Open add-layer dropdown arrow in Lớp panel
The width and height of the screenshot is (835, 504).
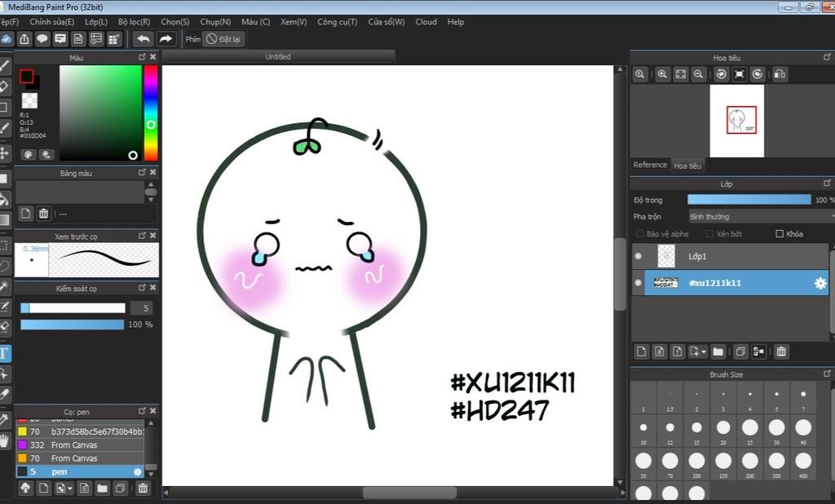[x=704, y=352]
